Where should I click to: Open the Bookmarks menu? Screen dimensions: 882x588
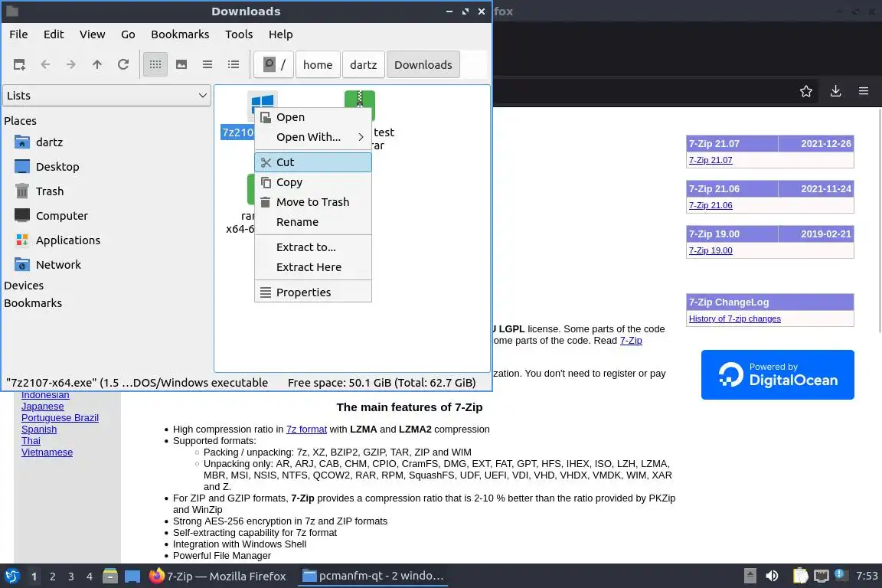pyautogui.click(x=180, y=34)
